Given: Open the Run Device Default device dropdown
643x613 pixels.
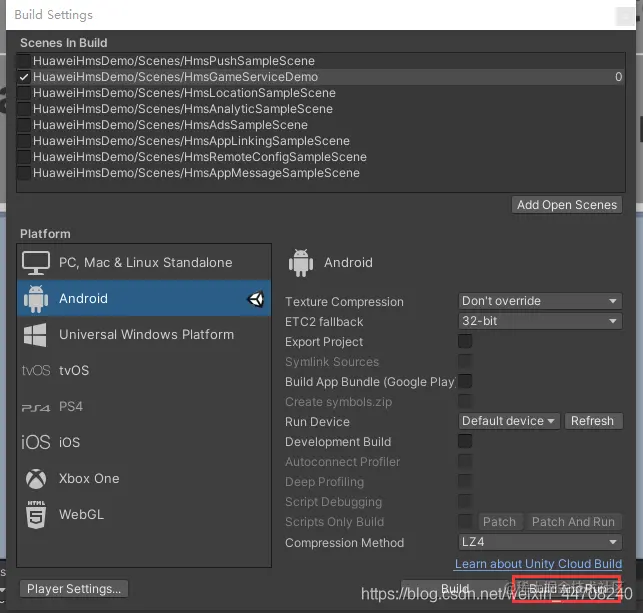Looking at the screenshot, I should 509,421.
